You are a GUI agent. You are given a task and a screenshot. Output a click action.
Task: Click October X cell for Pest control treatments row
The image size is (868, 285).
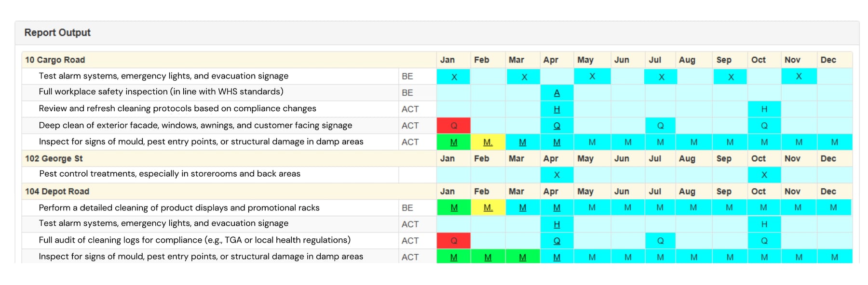pyautogui.click(x=764, y=175)
